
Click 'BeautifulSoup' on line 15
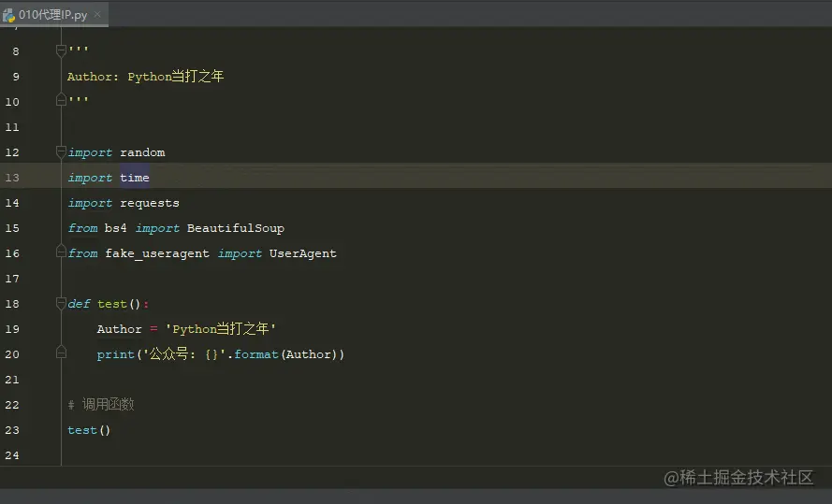236,228
